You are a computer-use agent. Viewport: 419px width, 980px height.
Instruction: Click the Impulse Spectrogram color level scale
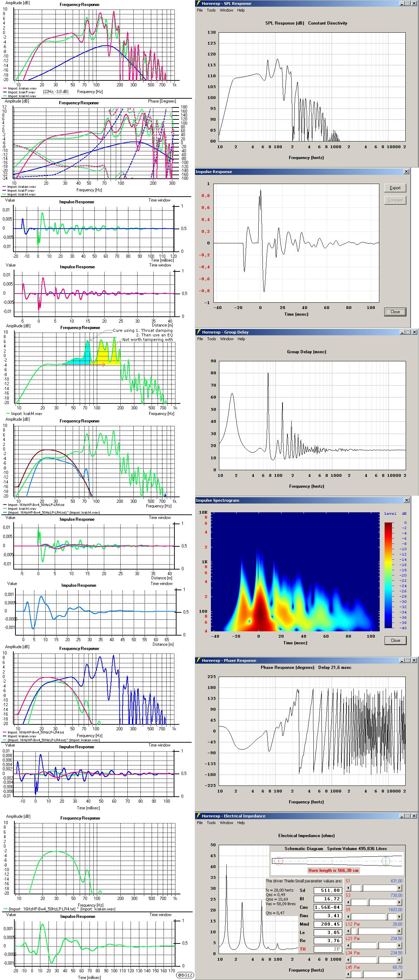388,575
